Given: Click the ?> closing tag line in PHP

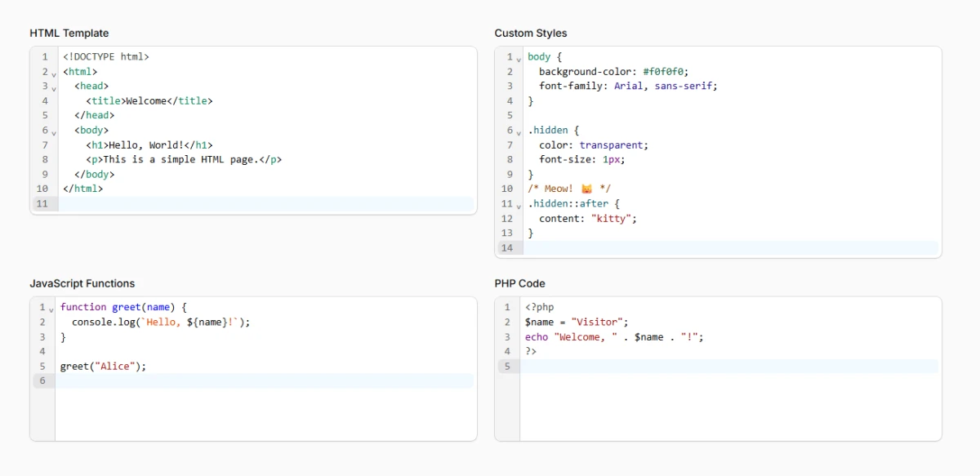Looking at the screenshot, I should pyautogui.click(x=531, y=351).
